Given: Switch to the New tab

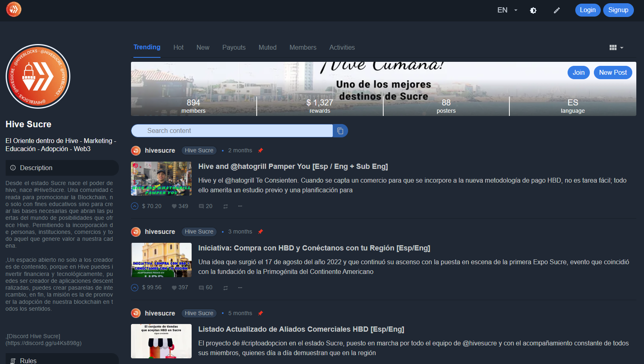Looking at the screenshot, I should click(203, 48).
